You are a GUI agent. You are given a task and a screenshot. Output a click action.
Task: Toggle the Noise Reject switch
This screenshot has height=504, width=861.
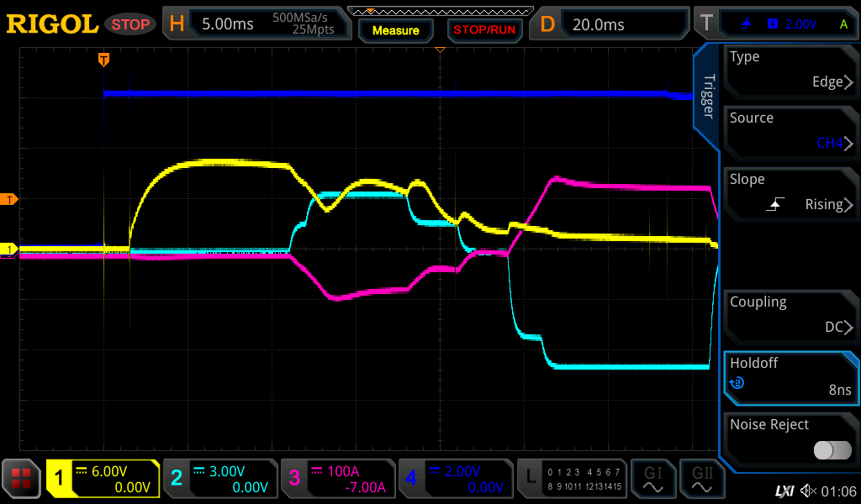click(832, 450)
